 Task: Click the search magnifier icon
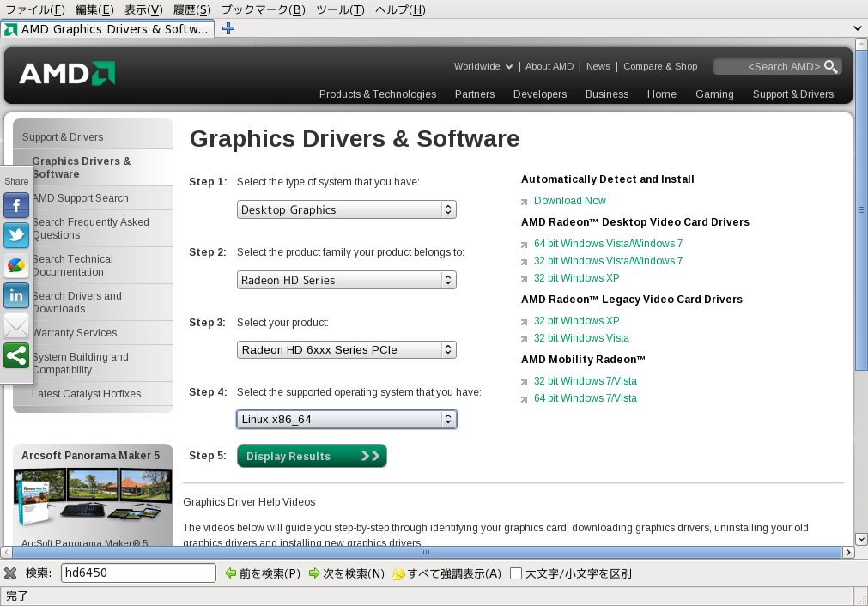tap(830, 66)
